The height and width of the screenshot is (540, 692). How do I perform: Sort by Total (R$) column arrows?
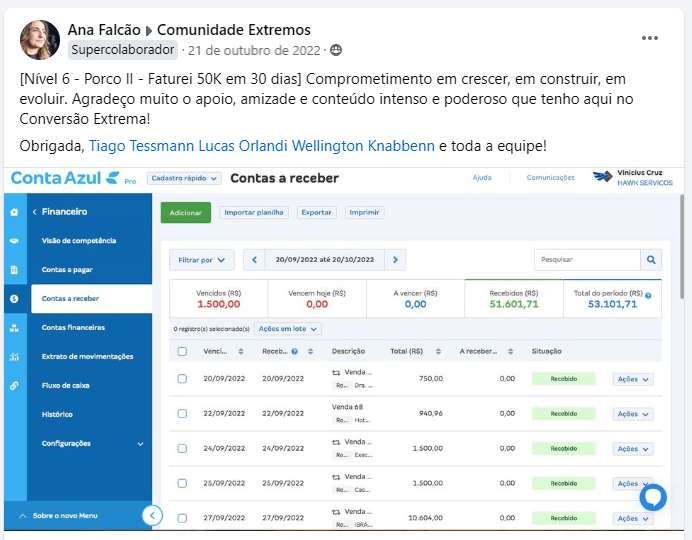438,352
